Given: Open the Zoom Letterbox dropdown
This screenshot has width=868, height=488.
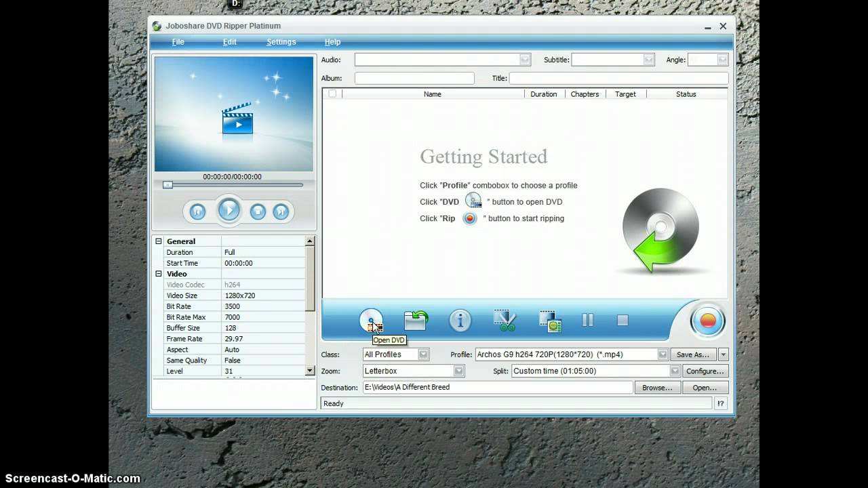Looking at the screenshot, I should pyautogui.click(x=459, y=371).
